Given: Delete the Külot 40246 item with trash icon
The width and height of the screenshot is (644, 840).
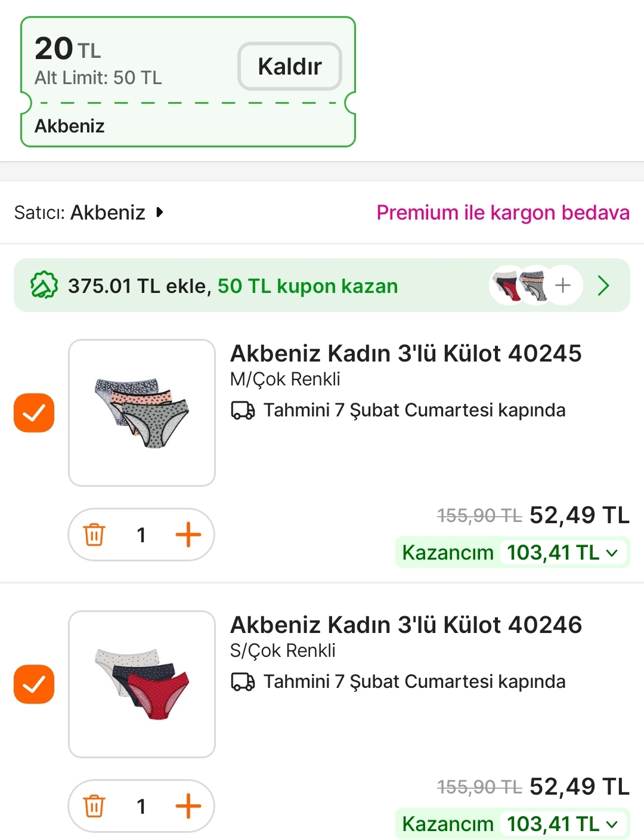Looking at the screenshot, I should click(x=94, y=806).
